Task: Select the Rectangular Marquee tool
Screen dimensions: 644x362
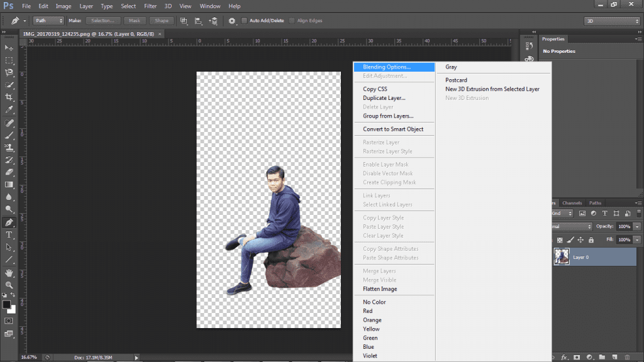Action: (9, 60)
